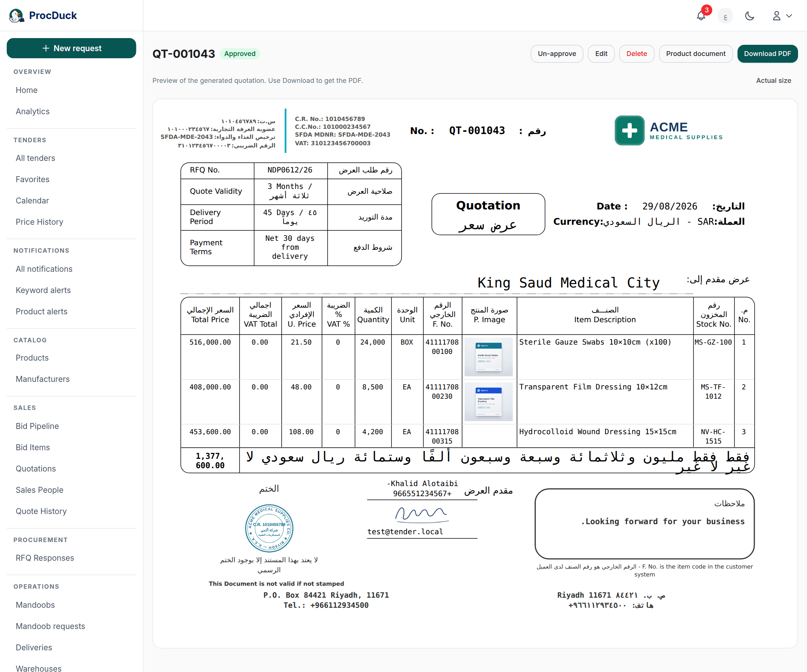807x672 pixels.
Task: Click the King Saud Medical City recipient
Action: pyautogui.click(x=568, y=283)
